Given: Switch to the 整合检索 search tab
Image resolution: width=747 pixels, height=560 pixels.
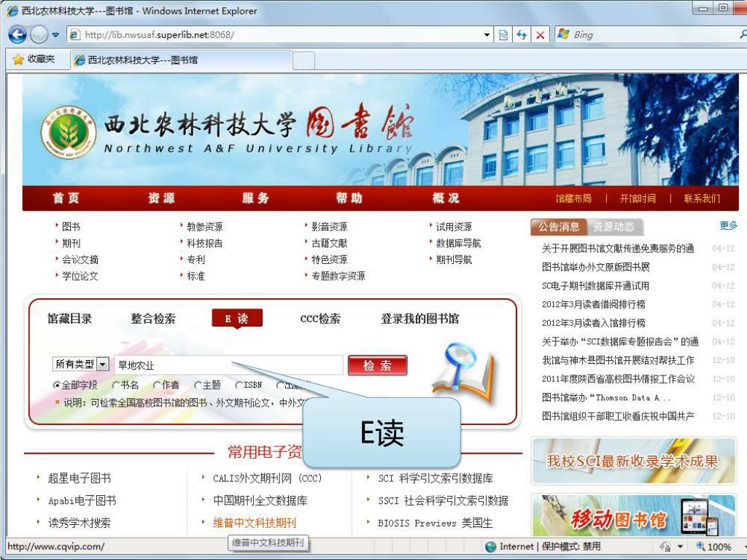Looking at the screenshot, I should pos(153,319).
